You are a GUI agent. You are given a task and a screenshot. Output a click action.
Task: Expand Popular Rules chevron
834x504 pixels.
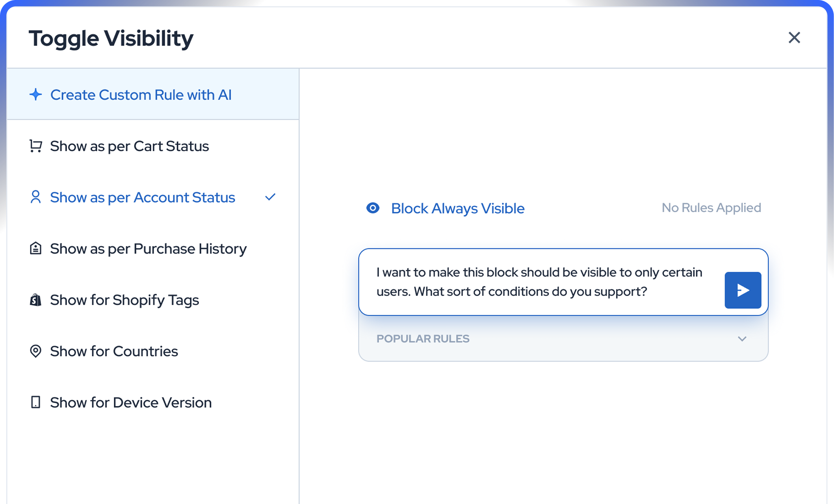pos(742,339)
